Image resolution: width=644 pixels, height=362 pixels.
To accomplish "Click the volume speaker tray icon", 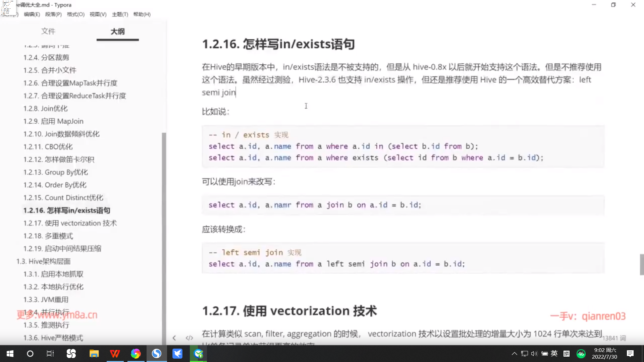I will (534, 354).
